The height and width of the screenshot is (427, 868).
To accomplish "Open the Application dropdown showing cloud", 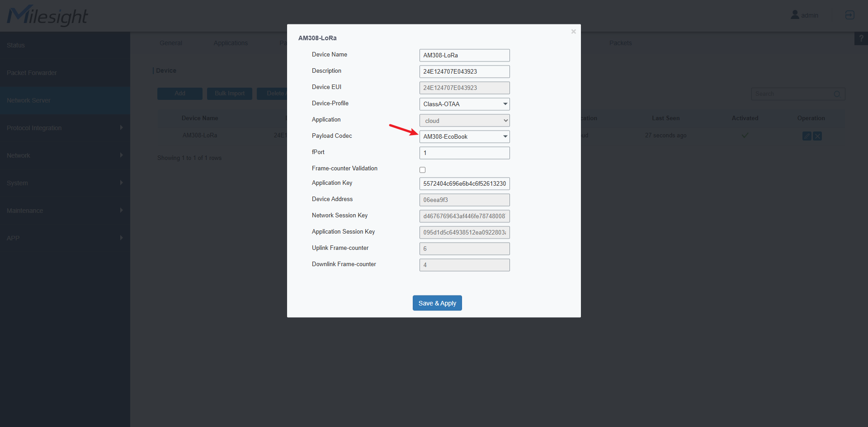I will tap(464, 121).
